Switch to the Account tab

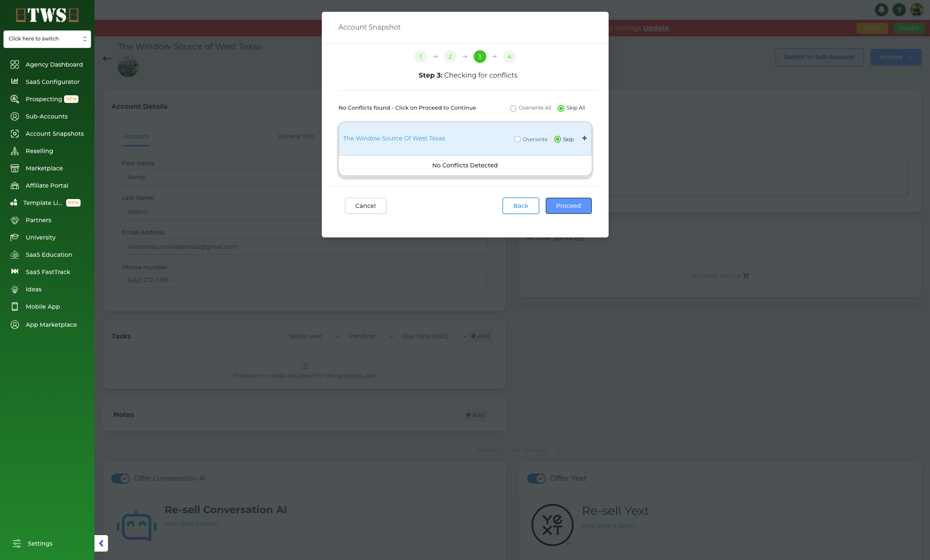click(x=136, y=136)
